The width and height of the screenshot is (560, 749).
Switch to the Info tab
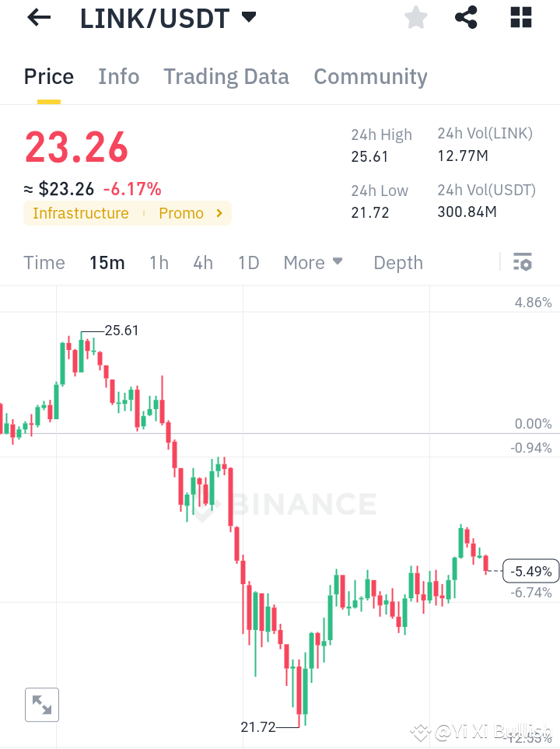coord(118,76)
